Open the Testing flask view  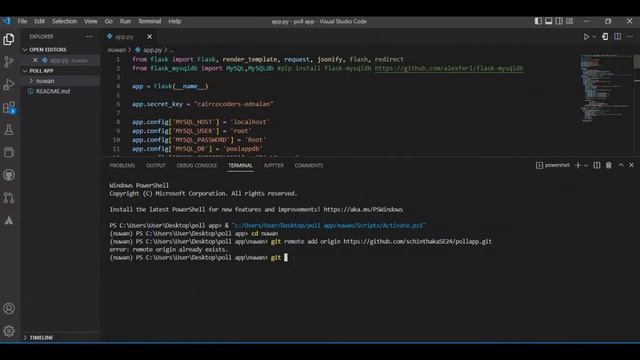[x=9, y=130]
